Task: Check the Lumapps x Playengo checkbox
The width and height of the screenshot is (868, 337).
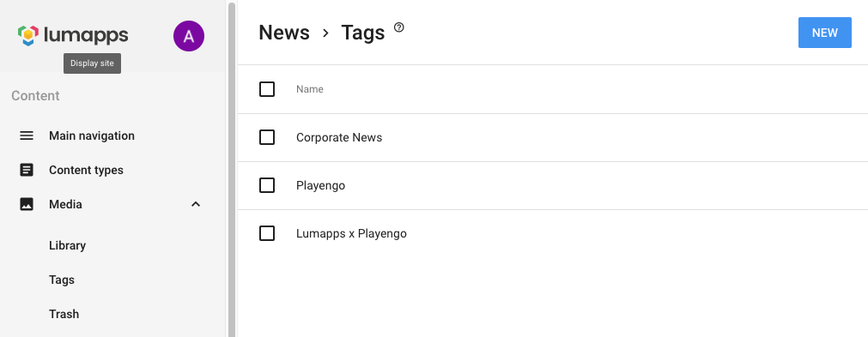Action: click(267, 234)
